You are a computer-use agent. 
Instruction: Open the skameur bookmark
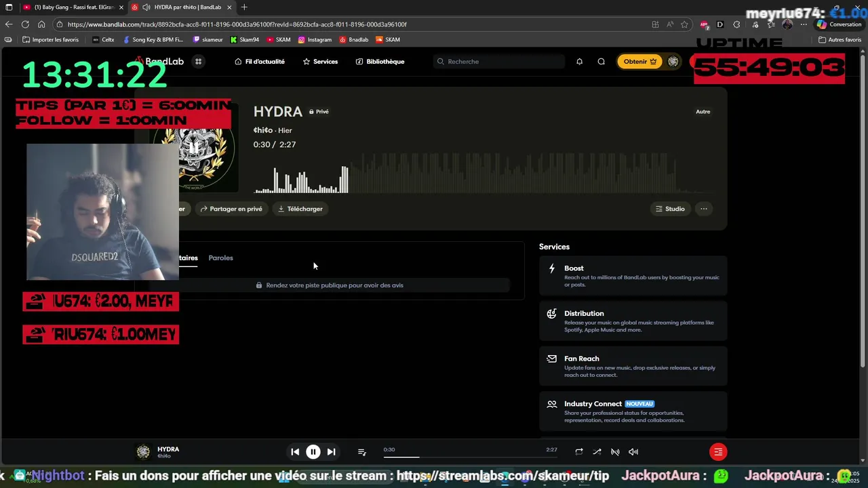click(x=208, y=40)
